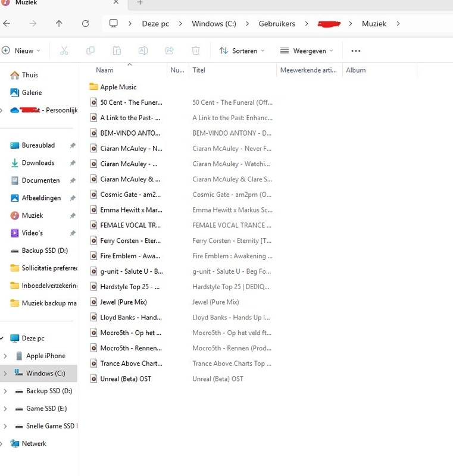Select Windows (C:) in the navigation tree
Image resolution: width=453 pixels, height=476 pixels.
click(40, 374)
